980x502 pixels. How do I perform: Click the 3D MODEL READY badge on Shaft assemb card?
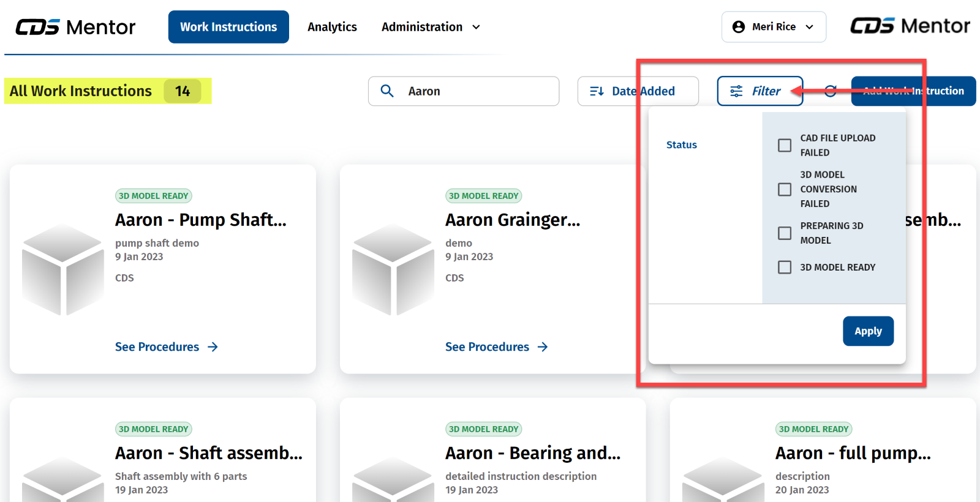[x=154, y=429]
